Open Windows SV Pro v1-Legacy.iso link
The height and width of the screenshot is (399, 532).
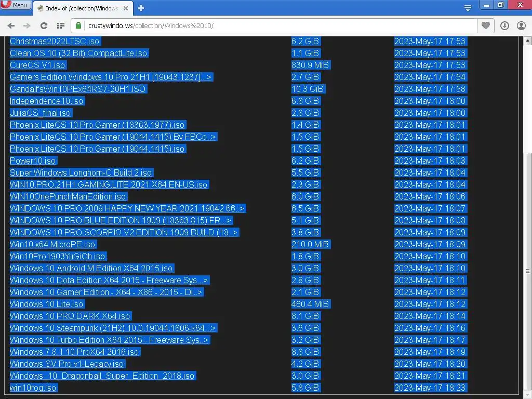coord(67,364)
